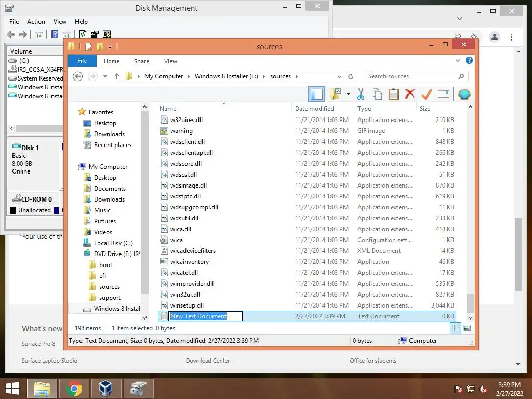Image resolution: width=532 pixels, height=399 pixels.
Task: Select the wicainventory application file
Action: 307,262
